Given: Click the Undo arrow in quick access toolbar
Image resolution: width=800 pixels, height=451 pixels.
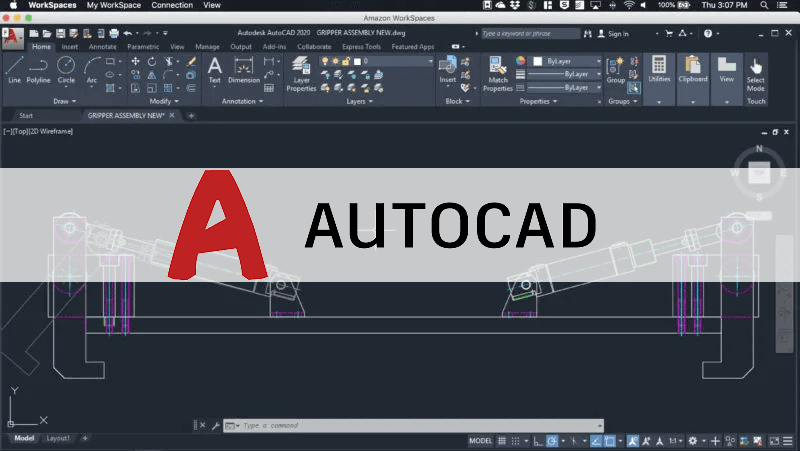Looking at the screenshot, I should 128,34.
